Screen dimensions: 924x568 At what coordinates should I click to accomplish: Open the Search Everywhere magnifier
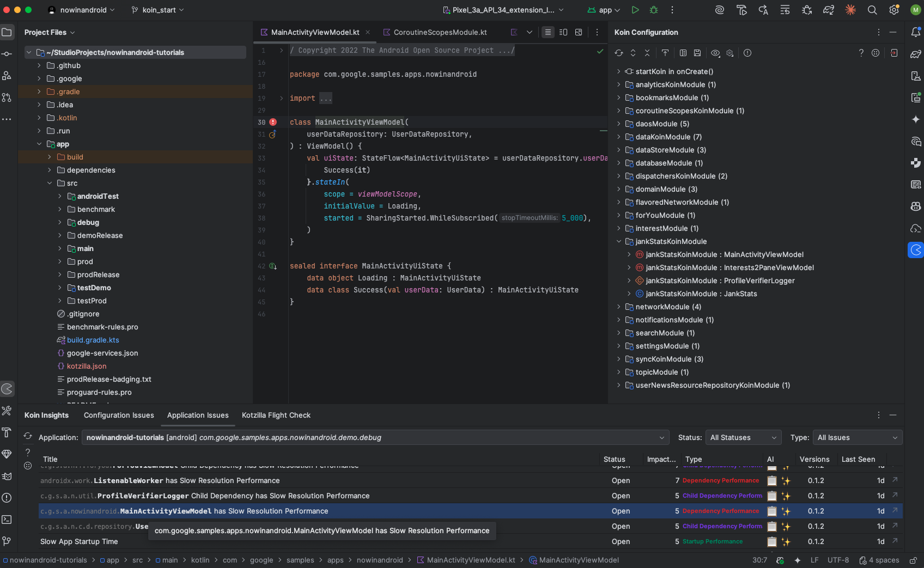pos(872,10)
